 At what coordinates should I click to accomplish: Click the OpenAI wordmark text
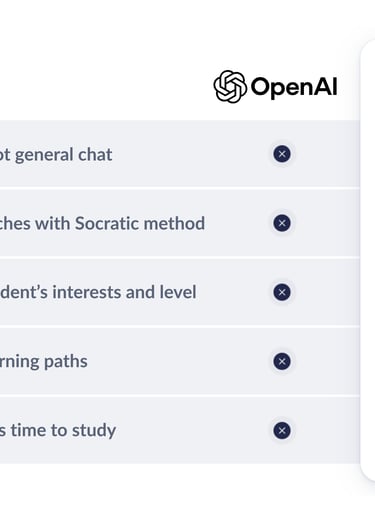tap(294, 87)
